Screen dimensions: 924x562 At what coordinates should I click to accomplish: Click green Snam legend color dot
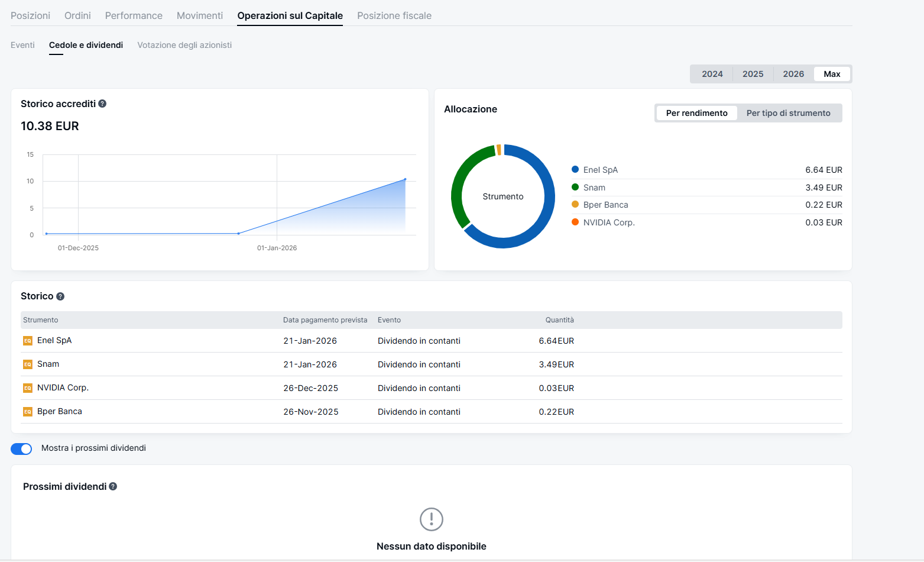[x=575, y=188]
